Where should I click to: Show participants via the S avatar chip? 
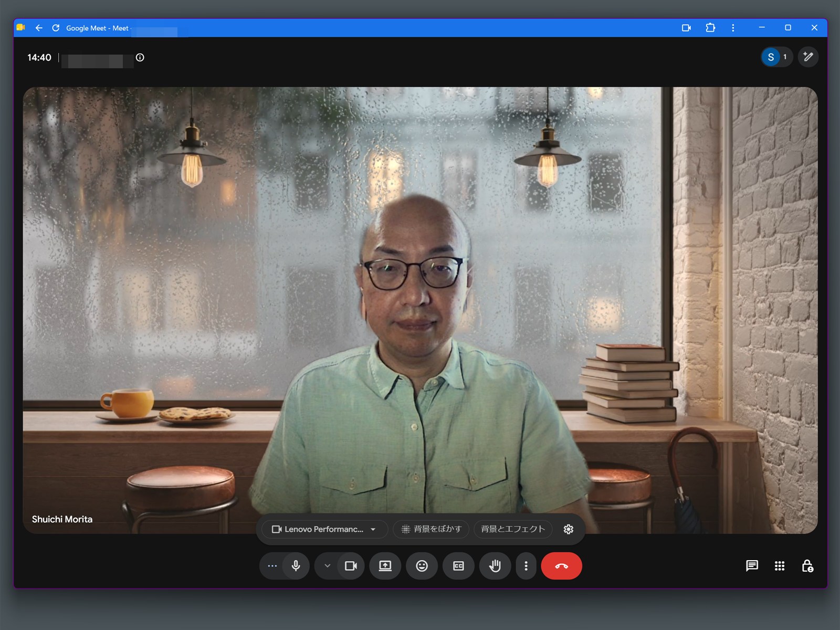776,57
